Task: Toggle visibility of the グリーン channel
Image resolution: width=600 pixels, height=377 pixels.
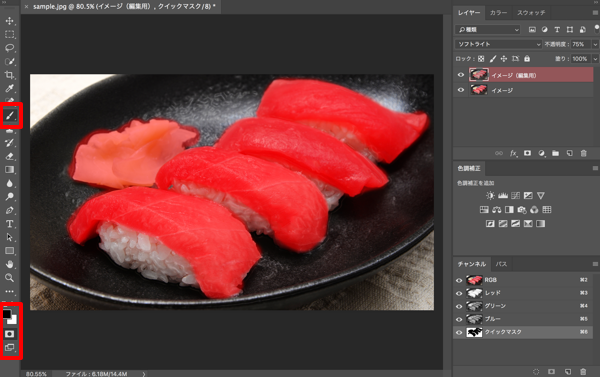Action: point(459,306)
